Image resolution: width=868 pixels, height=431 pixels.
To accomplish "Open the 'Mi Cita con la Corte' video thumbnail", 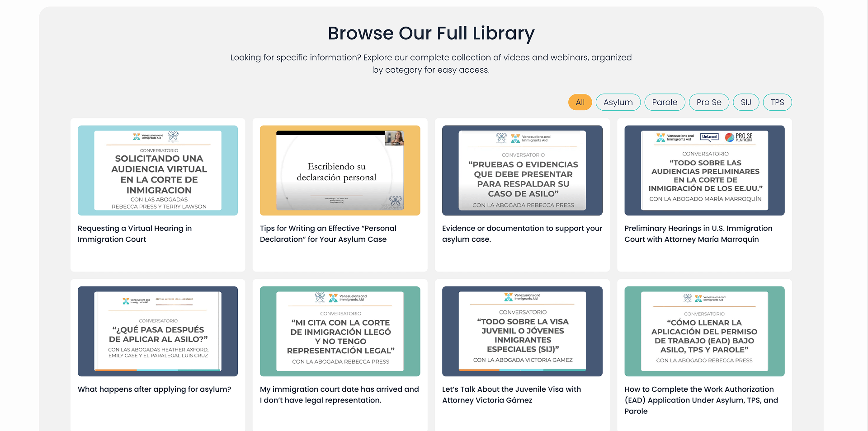I will coord(340,331).
